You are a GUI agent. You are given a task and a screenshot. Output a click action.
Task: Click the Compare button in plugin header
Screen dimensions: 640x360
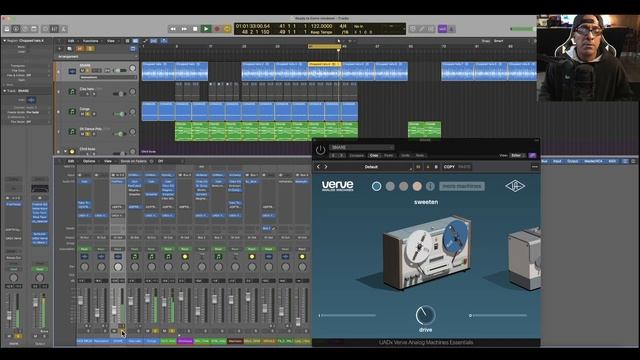tap(356, 156)
